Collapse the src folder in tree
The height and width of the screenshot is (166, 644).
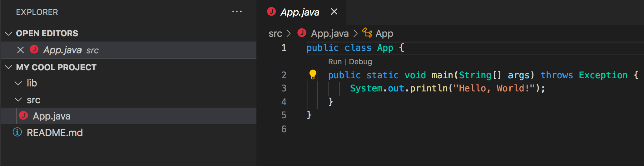[18, 100]
